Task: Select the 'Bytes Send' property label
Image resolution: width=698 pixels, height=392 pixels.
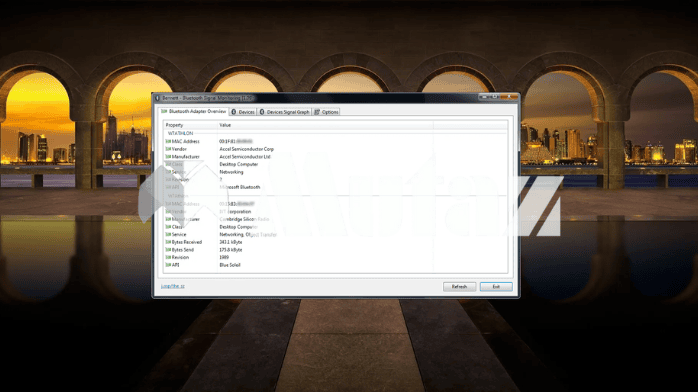Action: click(183, 250)
